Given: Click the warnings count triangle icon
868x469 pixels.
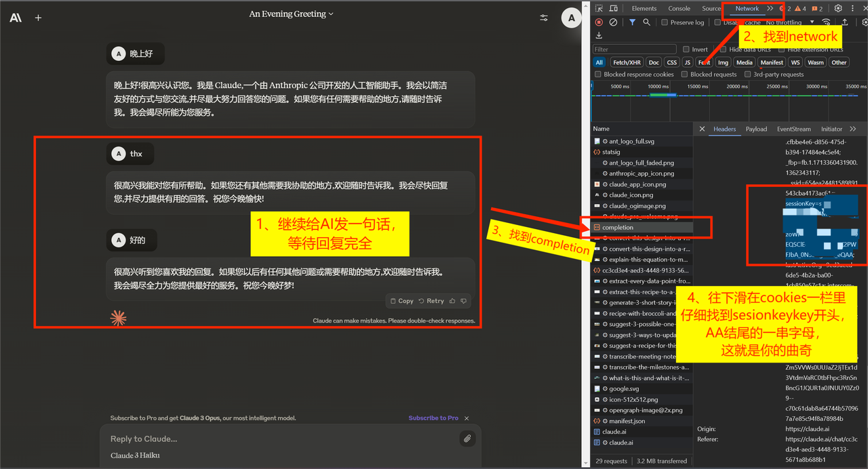Looking at the screenshot, I should tap(797, 9).
